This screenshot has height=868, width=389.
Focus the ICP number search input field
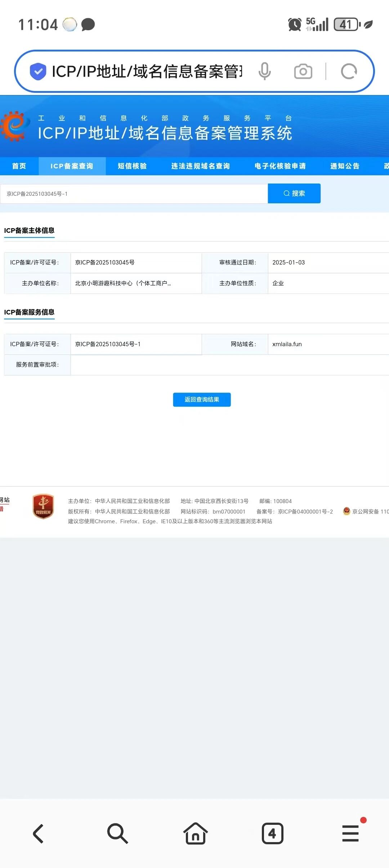tap(134, 194)
